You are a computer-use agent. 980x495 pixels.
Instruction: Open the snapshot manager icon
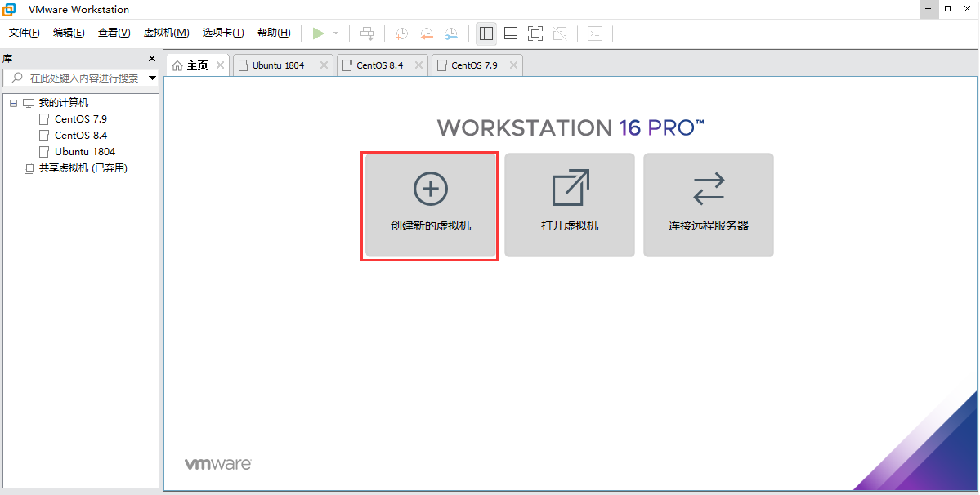[451, 33]
